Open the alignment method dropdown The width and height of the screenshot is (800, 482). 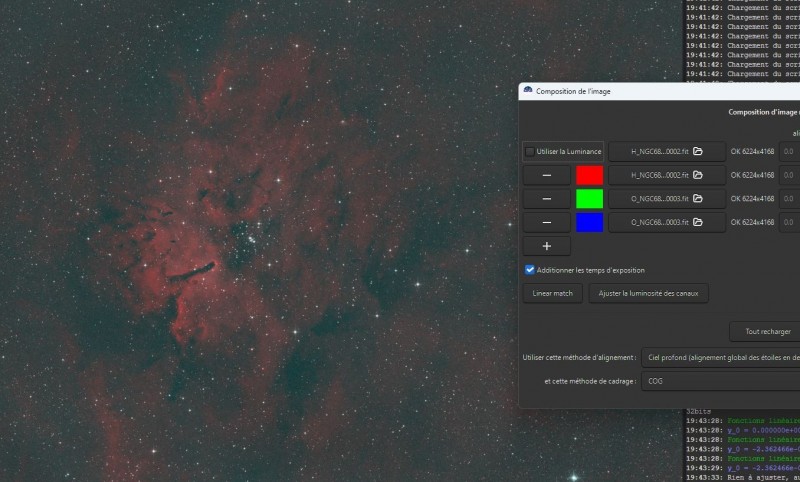click(720, 358)
